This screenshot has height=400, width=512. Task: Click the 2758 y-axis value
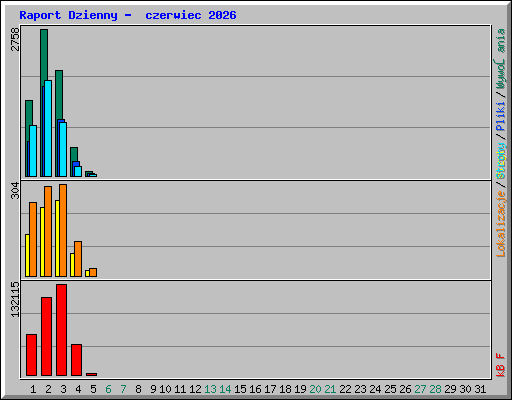[15, 39]
